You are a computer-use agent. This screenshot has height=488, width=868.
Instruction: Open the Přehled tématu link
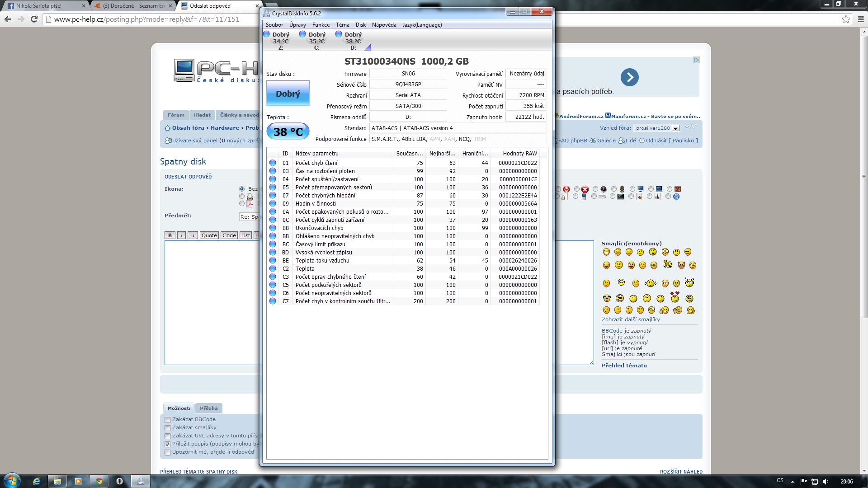tap(624, 366)
